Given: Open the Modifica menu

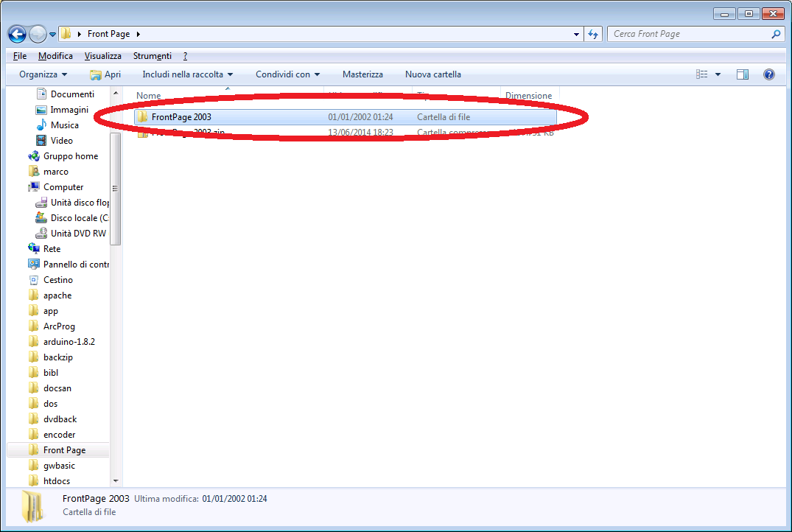Looking at the screenshot, I should [x=55, y=56].
